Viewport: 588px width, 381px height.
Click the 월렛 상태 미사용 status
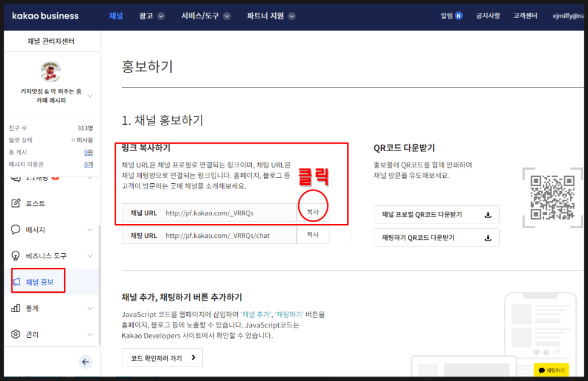pyautogui.click(x=83, y=140)
